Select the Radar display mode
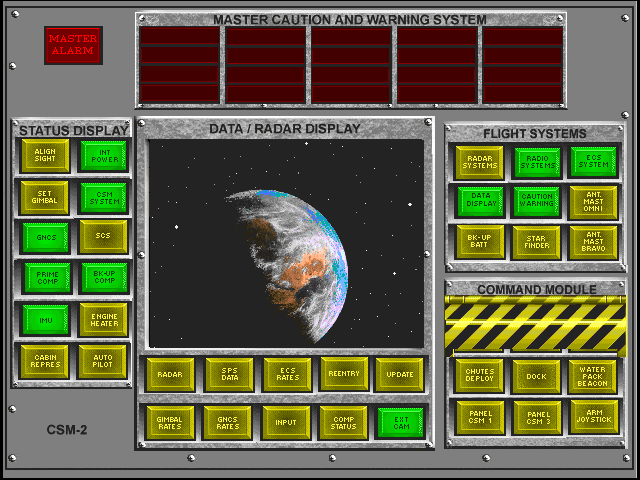 point(169,374)
